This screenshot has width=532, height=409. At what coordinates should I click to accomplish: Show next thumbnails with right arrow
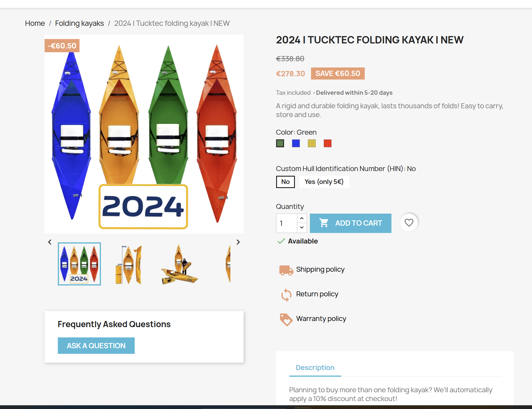[238, 242]
